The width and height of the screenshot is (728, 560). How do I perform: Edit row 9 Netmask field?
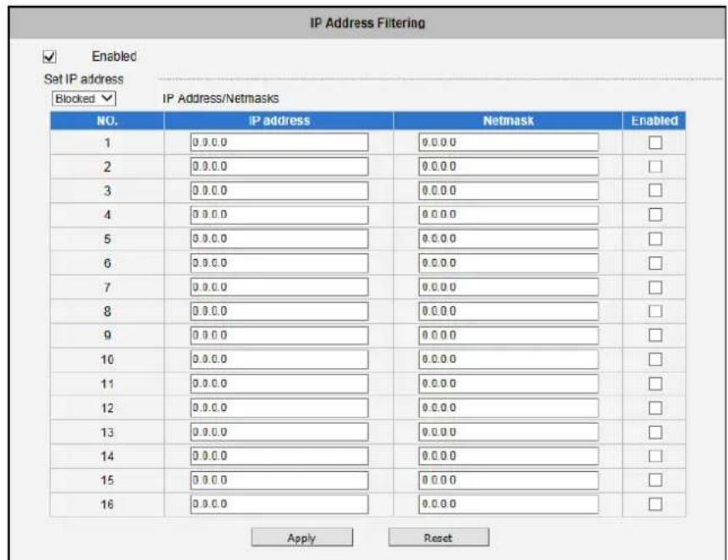click(509, 336)
